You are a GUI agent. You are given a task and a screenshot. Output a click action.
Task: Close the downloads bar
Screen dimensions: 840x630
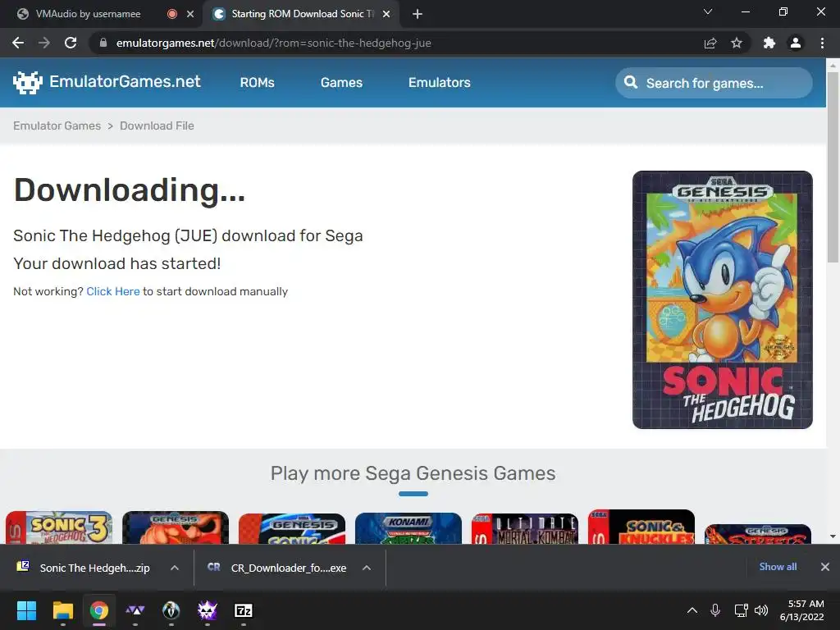tap(825, 567)
